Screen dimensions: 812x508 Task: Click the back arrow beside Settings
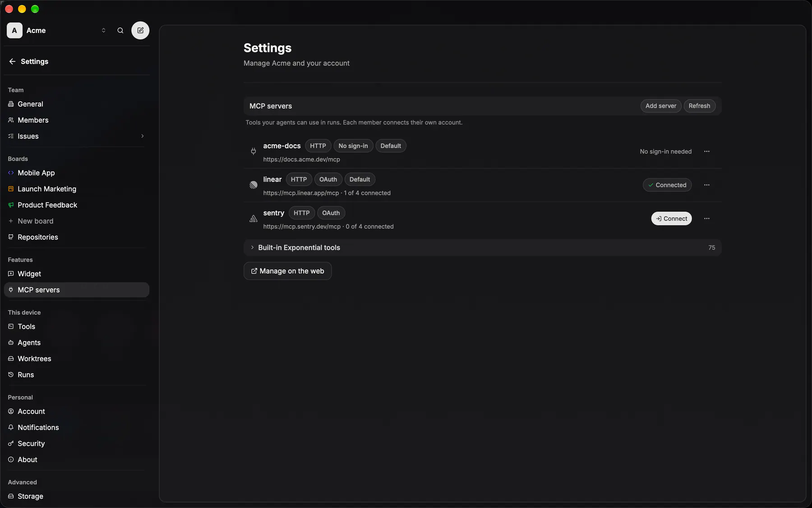[x=12, y=61]
